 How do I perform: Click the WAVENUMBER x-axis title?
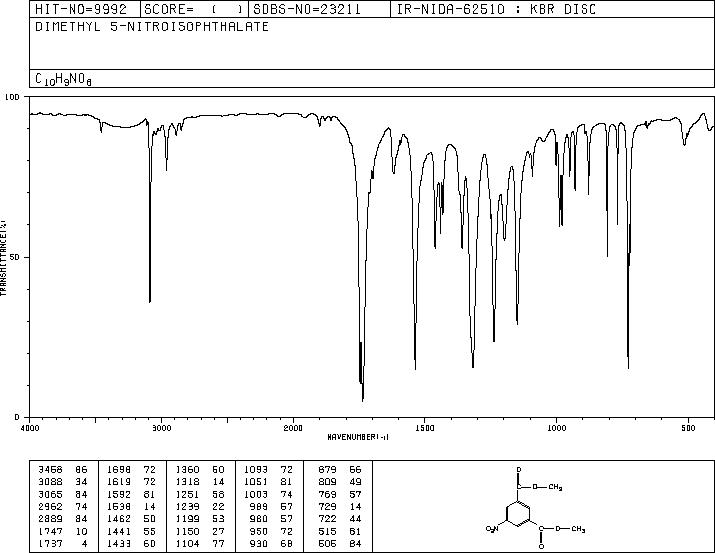tap(358, 437)
